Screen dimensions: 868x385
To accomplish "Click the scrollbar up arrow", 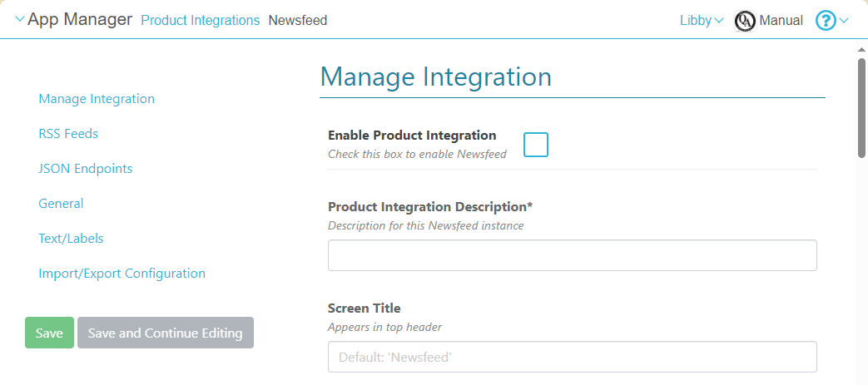I will tap(862, 50).
